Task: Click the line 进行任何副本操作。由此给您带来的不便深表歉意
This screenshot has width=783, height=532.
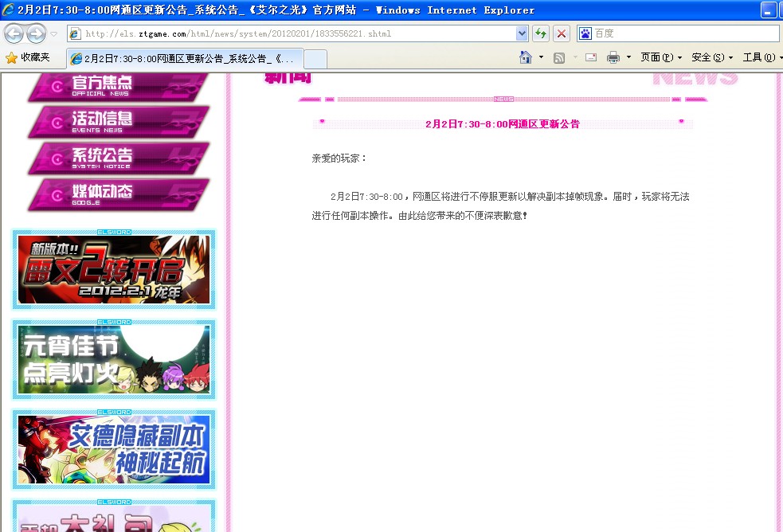Action: pyautogui.click(x=420, y=216)
